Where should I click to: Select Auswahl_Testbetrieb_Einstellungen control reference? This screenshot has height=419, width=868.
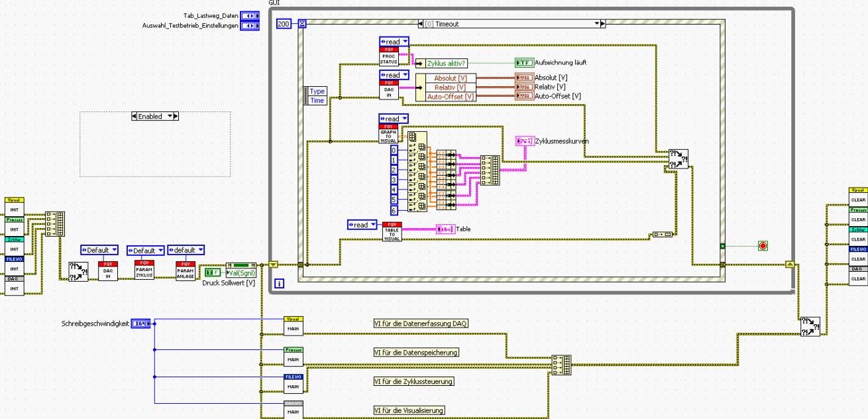(x=250, y=26)
